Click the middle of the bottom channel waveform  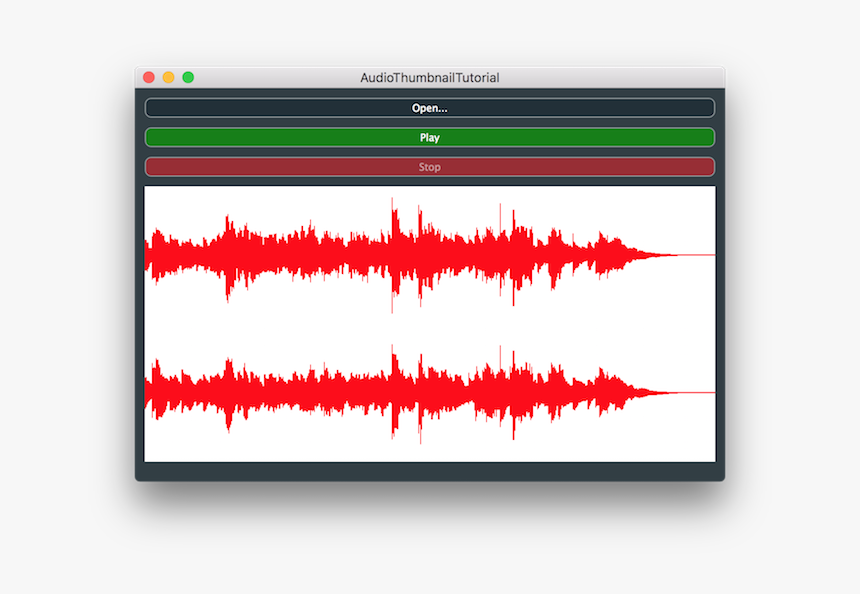430,392
